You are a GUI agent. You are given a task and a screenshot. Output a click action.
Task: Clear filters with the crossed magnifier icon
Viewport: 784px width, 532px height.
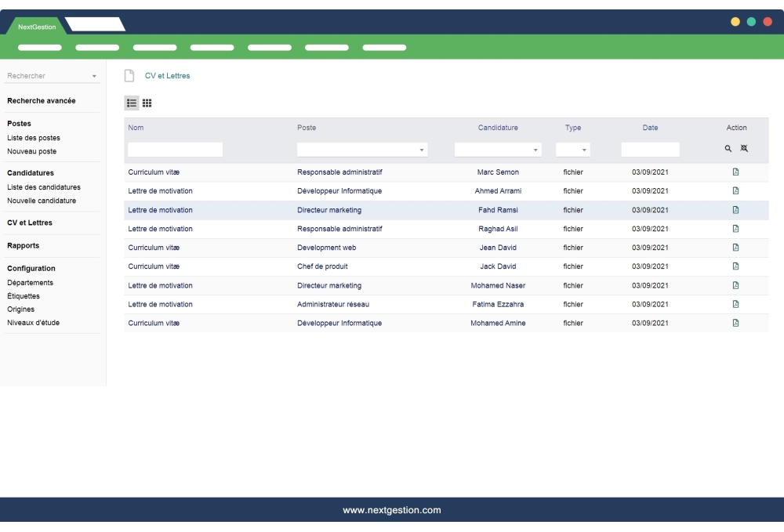[744, 148]
